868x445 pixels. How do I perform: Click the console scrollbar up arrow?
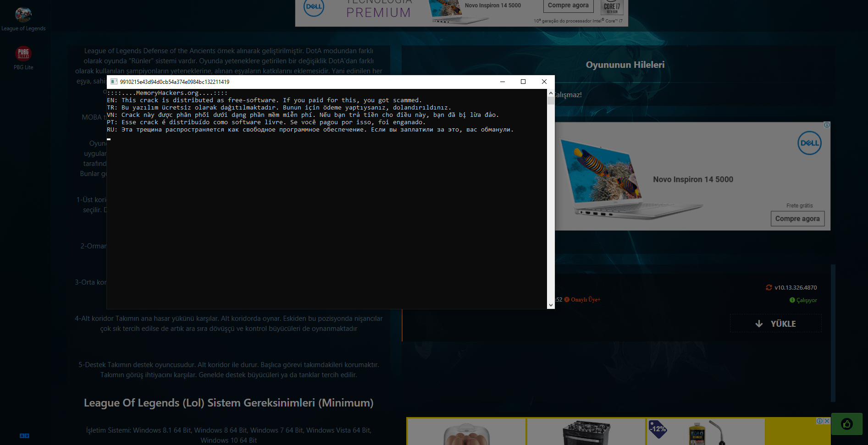pos(551,93)
